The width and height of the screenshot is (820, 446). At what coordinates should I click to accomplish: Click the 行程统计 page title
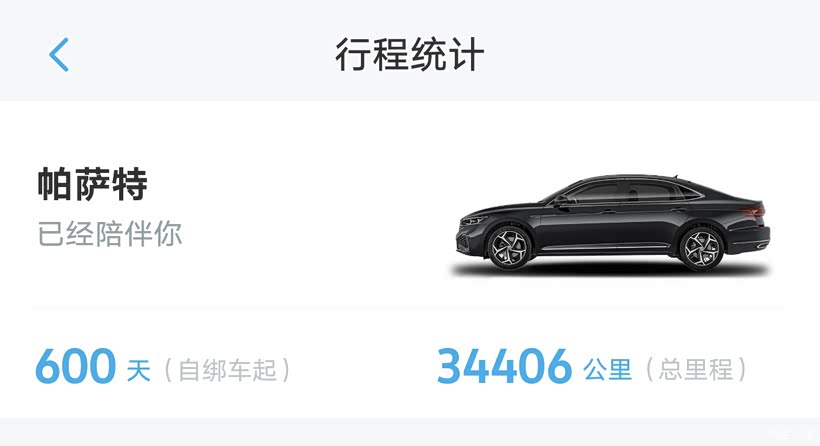(409, 54)
